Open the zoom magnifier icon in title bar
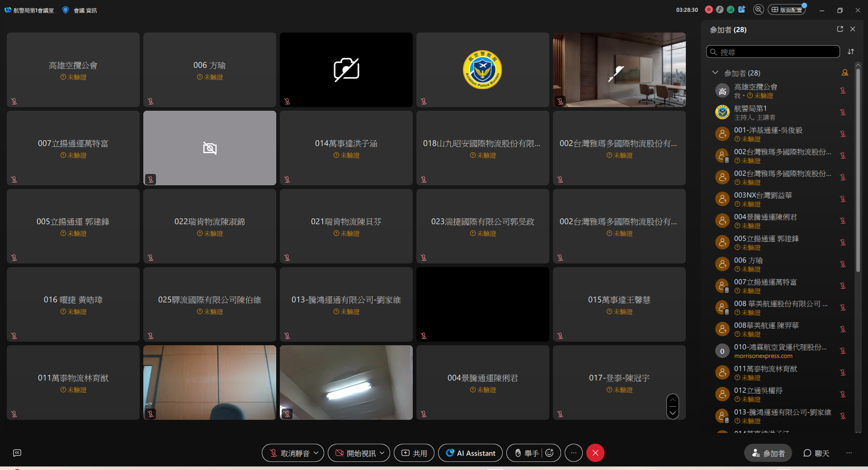This screenshot has height=470, width=868. pos(758,9)
